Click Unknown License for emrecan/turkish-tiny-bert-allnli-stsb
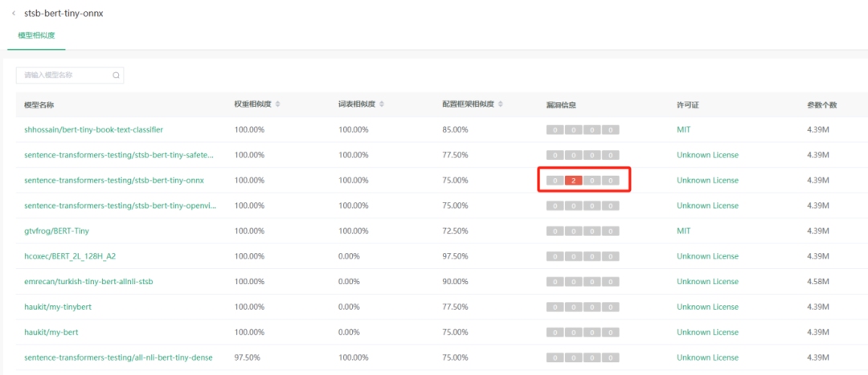Screen dimensions: 868x375 (x=707, y=282)
